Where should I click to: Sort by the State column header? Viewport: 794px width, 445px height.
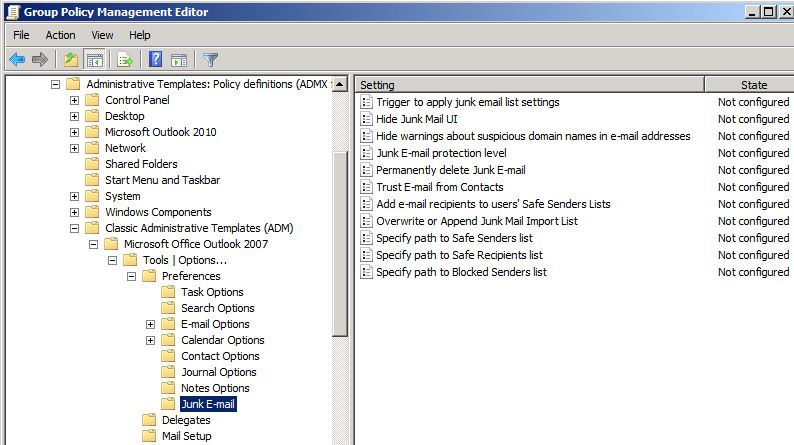click(750, 85)
